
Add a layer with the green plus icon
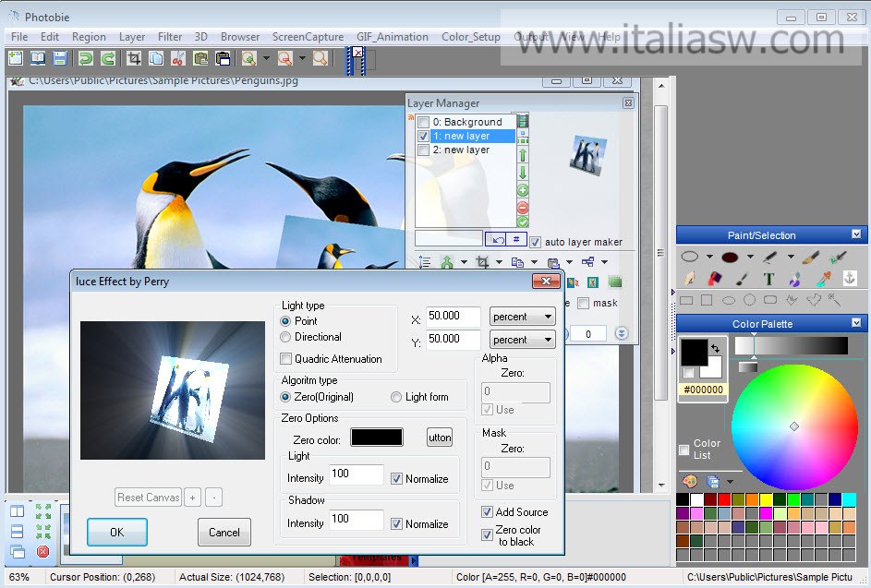[523, 190]
